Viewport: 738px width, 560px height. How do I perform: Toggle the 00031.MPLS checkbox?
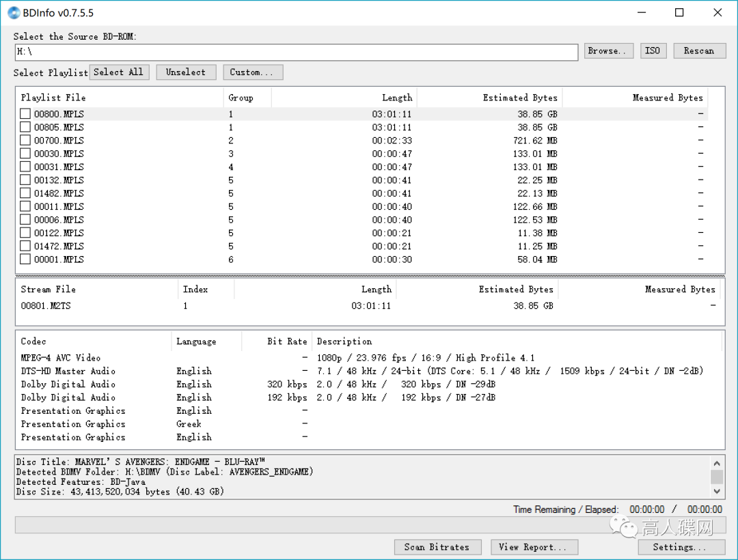[25, 167]
